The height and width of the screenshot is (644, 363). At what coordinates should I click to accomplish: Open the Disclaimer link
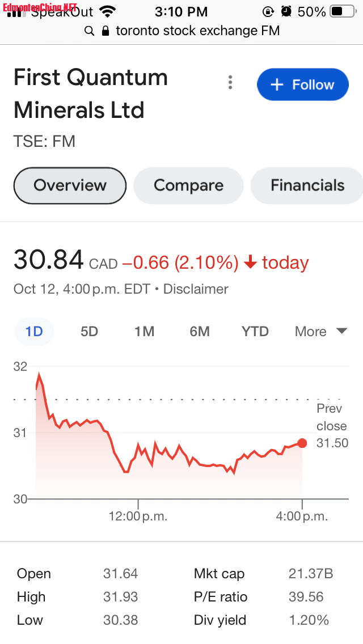point(196,289)
